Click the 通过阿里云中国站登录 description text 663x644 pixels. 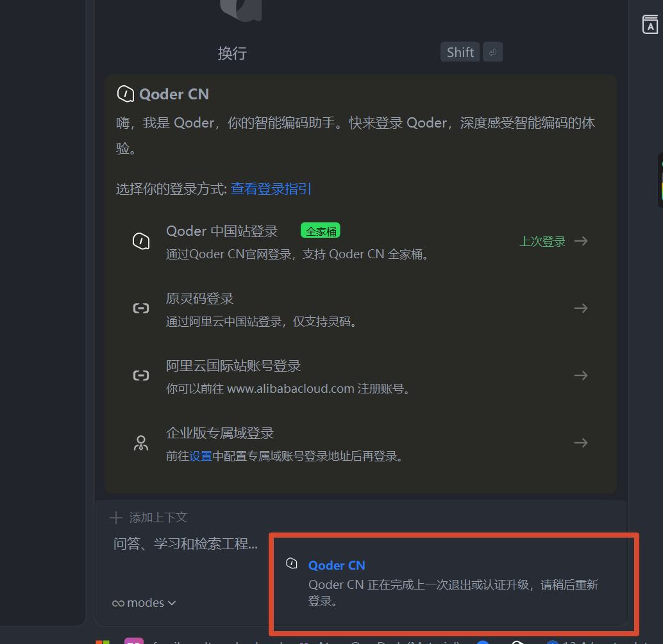pyautogui.click(x=263, y=322)
